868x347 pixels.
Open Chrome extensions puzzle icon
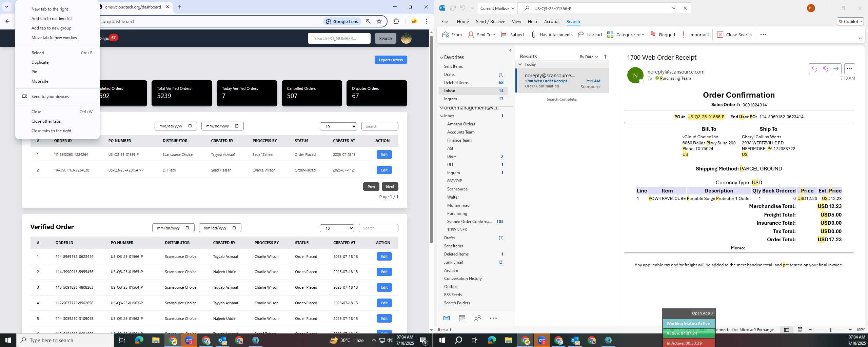coord(396,21)
